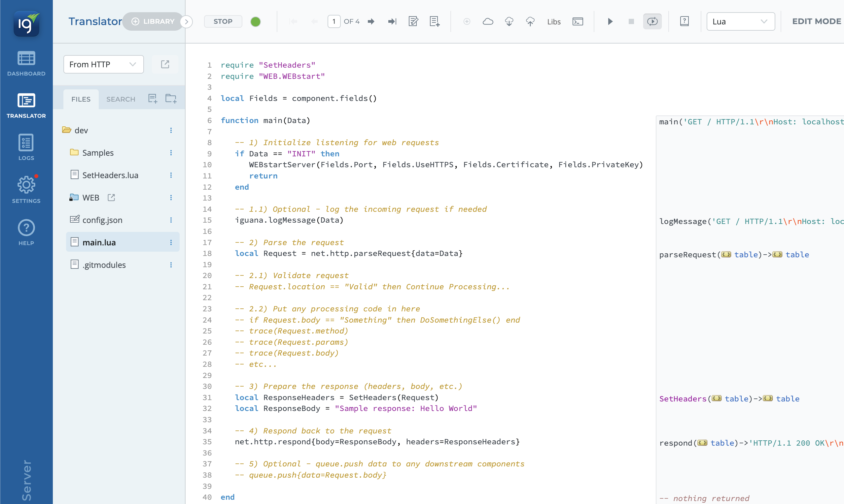Create a new file in the file tree

tap(153, 99)
